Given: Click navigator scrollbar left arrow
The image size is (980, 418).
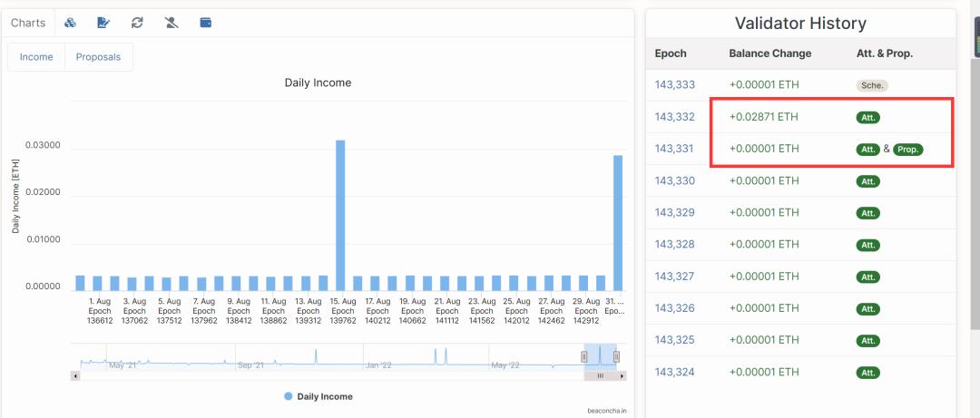Looking at the screenshot, I should click(75, 375).
